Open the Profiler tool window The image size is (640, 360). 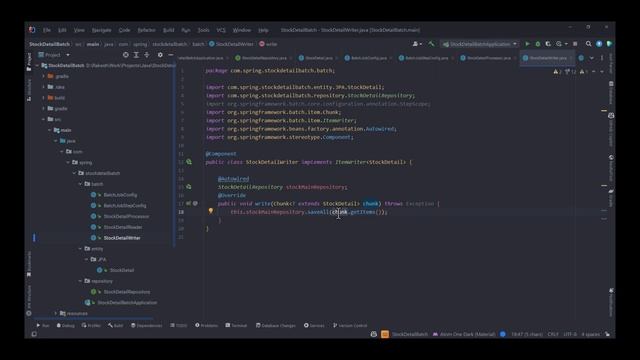91,325
